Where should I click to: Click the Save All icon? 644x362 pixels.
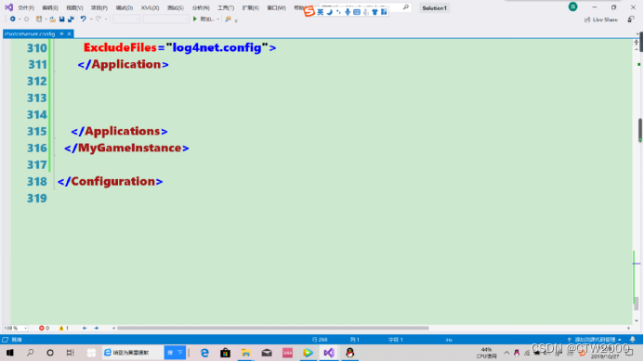point(71,19)
